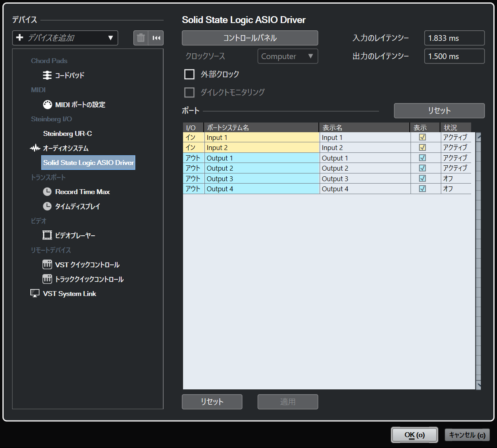Open the コントロールパネル button

coord(250,38)
